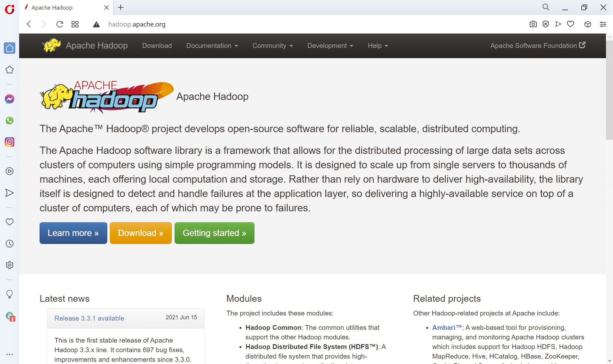Click the Modules heading
This screenshot has height=364, width=613.
click(244, 299)
